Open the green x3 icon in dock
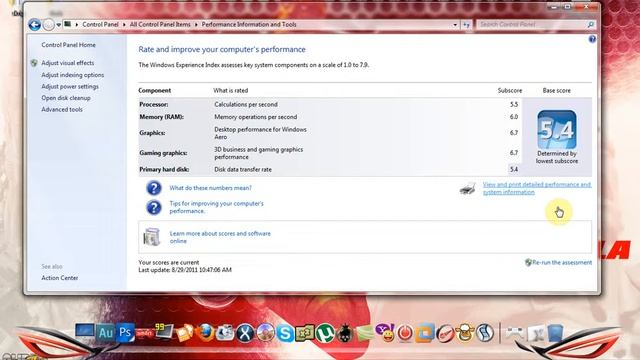This screenshot has width=640, height=360. coord(305,333)
